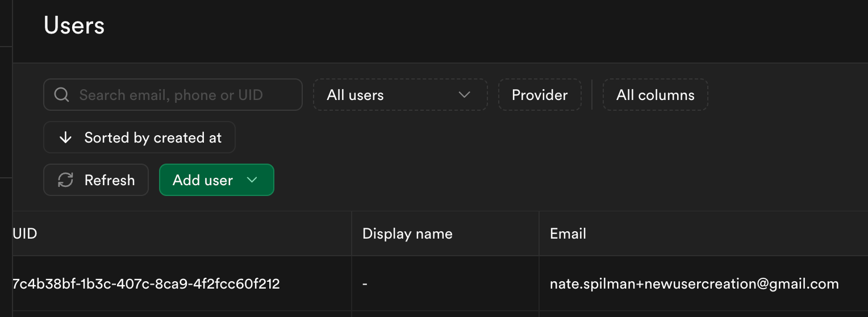The image size is (868, 317).
Task: Open the All users dropdown
Action: coord(400,95)
